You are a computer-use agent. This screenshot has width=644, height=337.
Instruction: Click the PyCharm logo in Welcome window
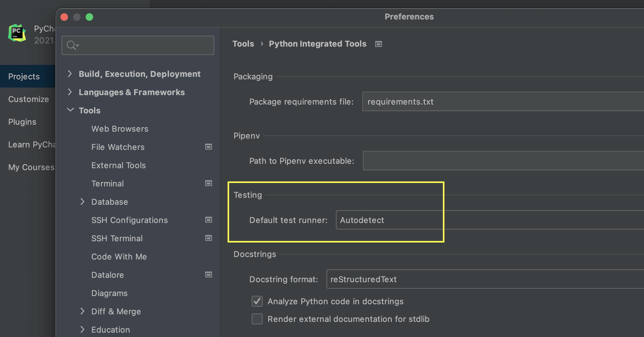[x=17, y=33]
